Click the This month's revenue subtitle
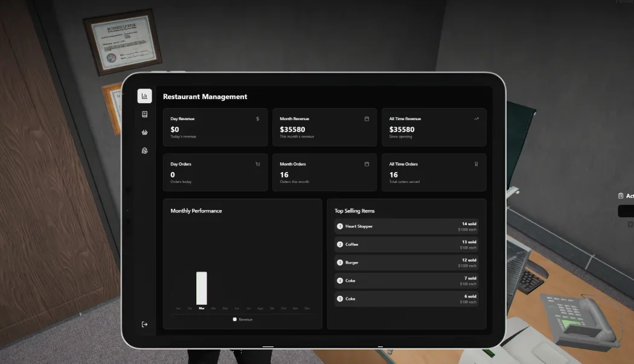Image resolution: width=634 pixels, height=364 pixels. coord(297,136)
